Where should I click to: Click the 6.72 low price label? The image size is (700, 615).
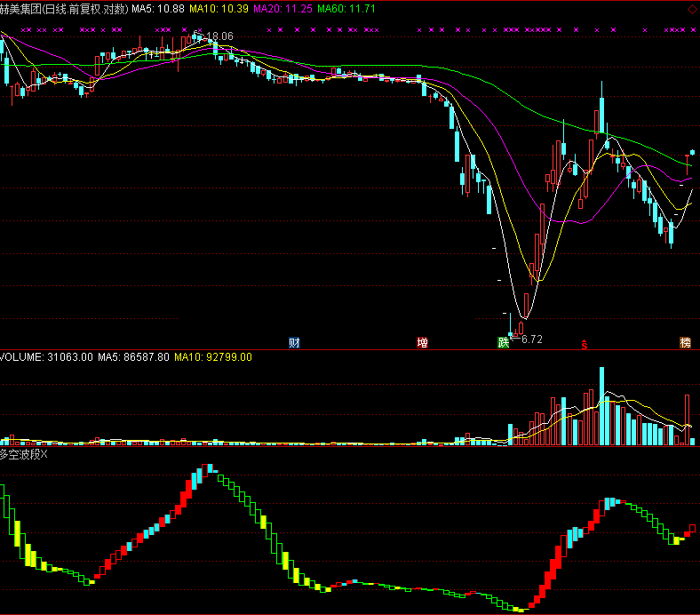click(x=531, y=339)
